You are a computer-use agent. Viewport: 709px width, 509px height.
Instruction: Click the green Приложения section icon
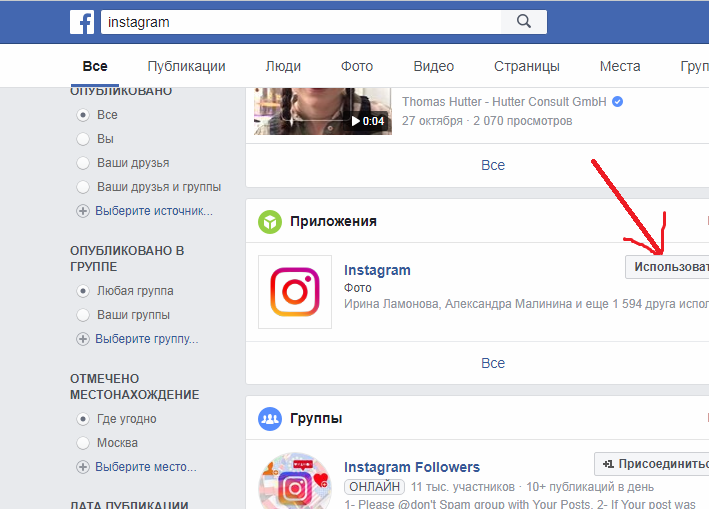pos(270,222)
